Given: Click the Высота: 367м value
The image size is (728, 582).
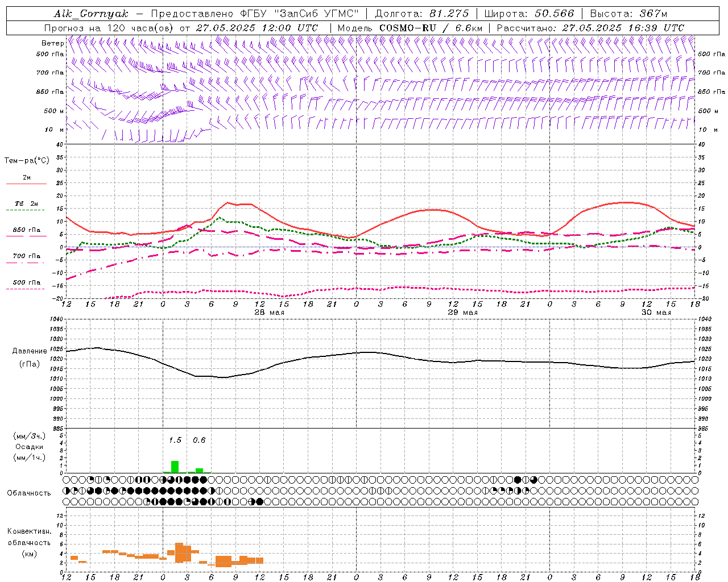Looking at the screenshot, I should pos(628,14).
